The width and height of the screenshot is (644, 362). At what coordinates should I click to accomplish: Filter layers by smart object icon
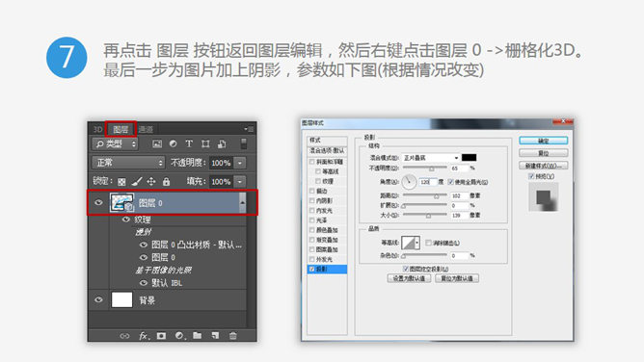(222, 143)
